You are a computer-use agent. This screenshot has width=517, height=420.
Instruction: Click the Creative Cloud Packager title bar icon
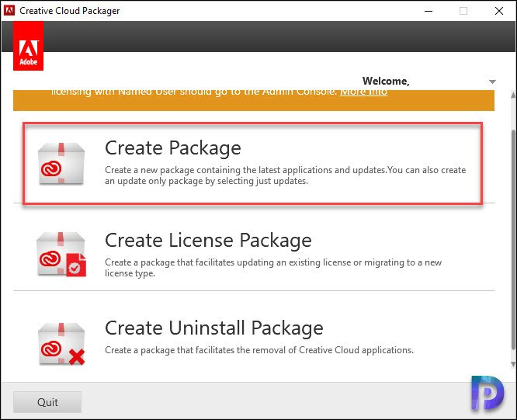9,11
